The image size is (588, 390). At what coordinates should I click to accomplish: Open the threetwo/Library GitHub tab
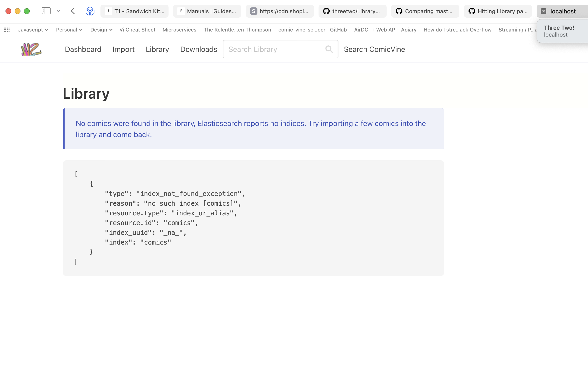(x=352, y=11)
